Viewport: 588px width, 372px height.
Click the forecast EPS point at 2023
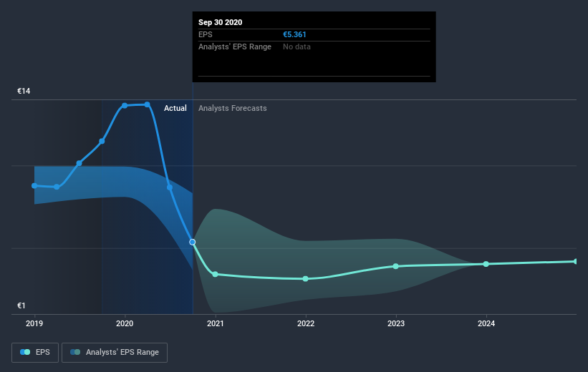point(395,266)
